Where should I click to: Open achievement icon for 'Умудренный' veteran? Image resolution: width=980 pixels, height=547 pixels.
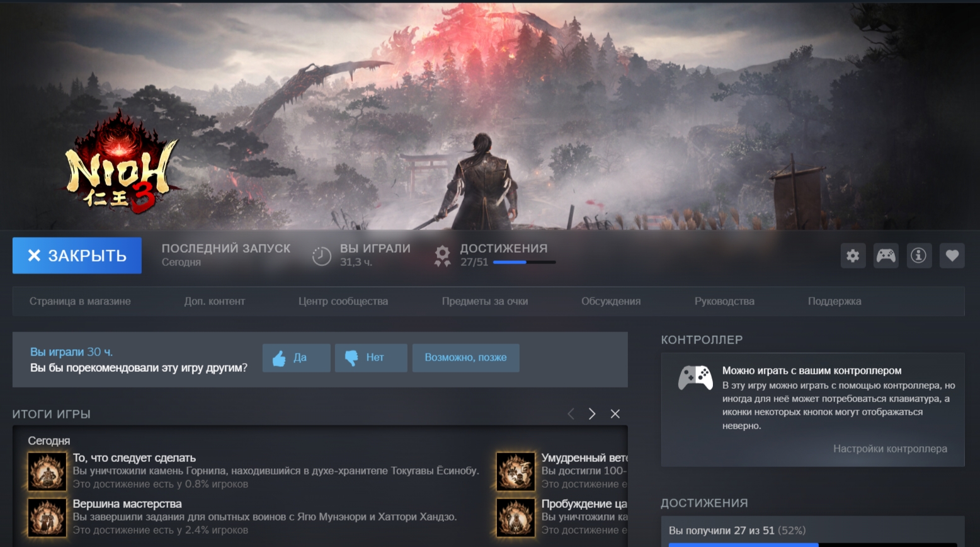[516, 471]
